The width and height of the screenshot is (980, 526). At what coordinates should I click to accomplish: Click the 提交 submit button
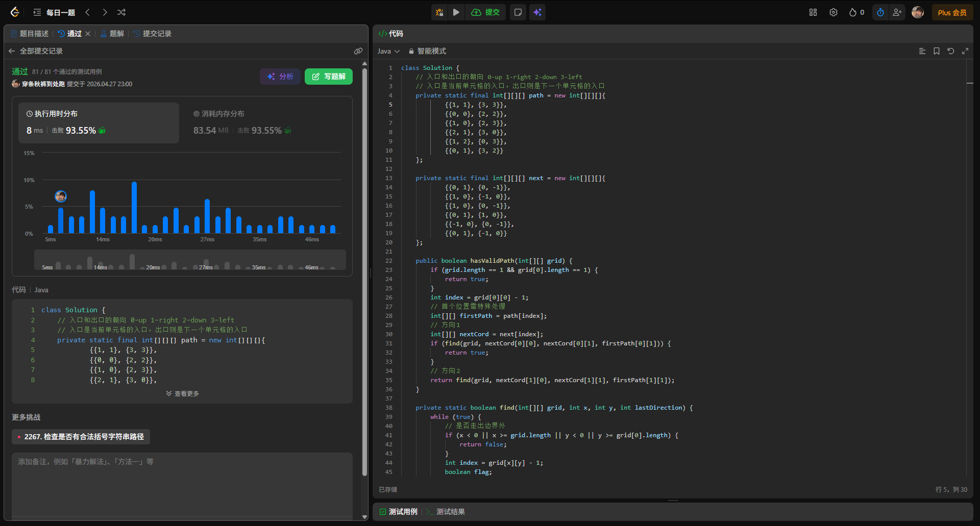485,12
